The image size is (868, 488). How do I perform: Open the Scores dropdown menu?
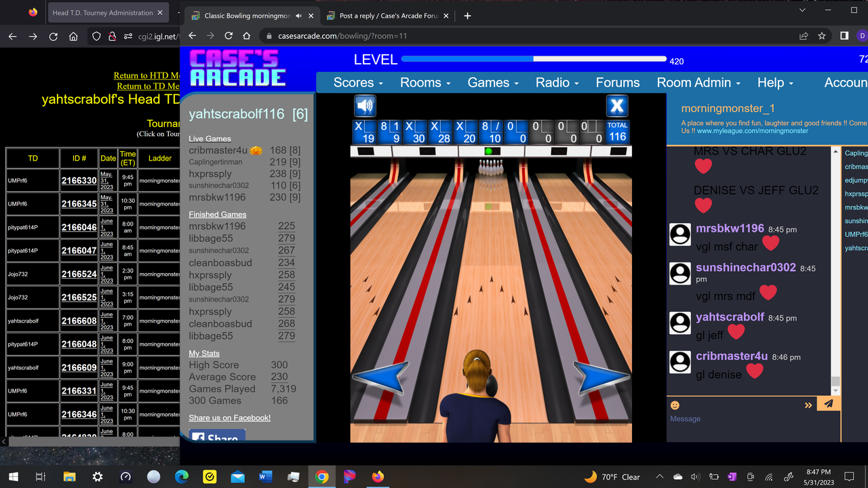pyautogui.click(x=358, y=83)
